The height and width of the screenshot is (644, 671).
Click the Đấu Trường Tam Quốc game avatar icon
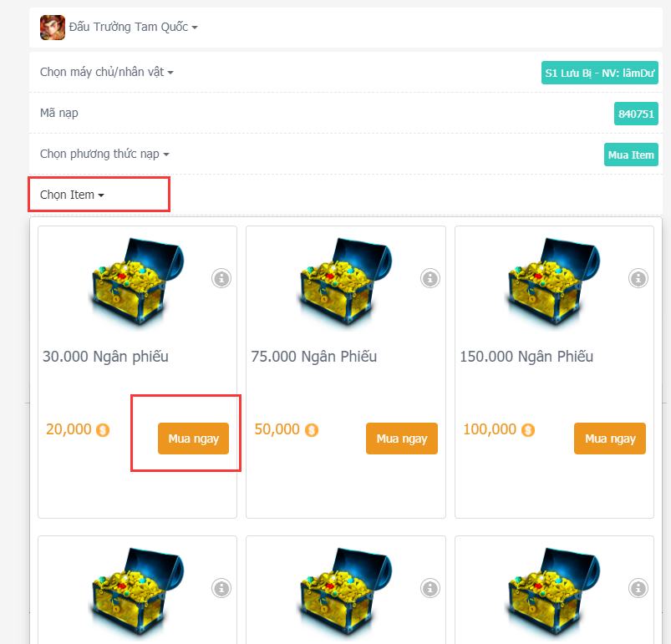point(53,28)
